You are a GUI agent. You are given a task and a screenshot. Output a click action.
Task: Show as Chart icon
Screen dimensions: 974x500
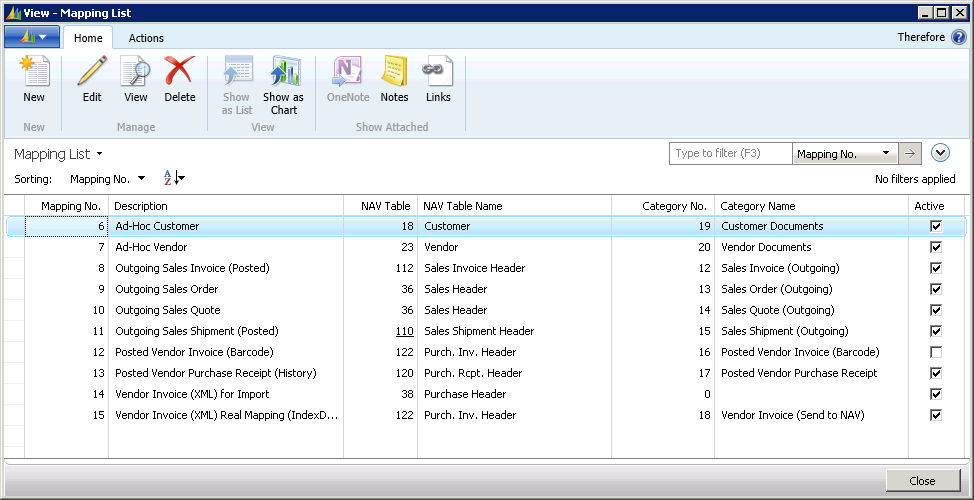[283, 73]
